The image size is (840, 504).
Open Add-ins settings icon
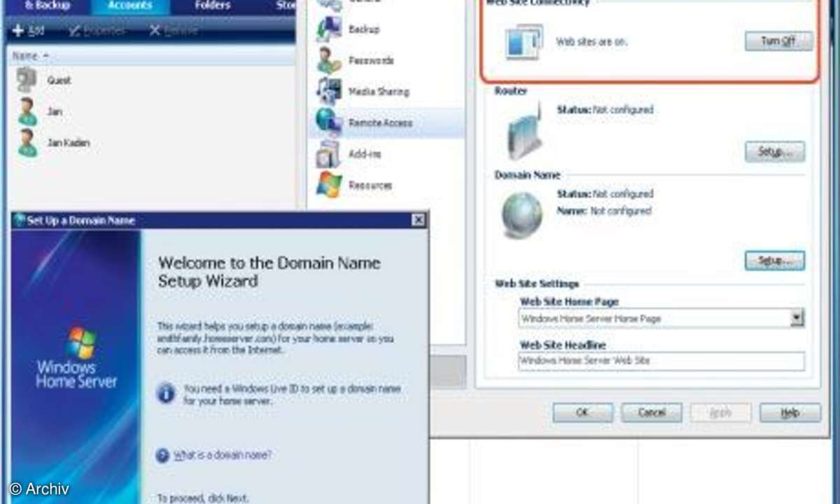(329, 154)
